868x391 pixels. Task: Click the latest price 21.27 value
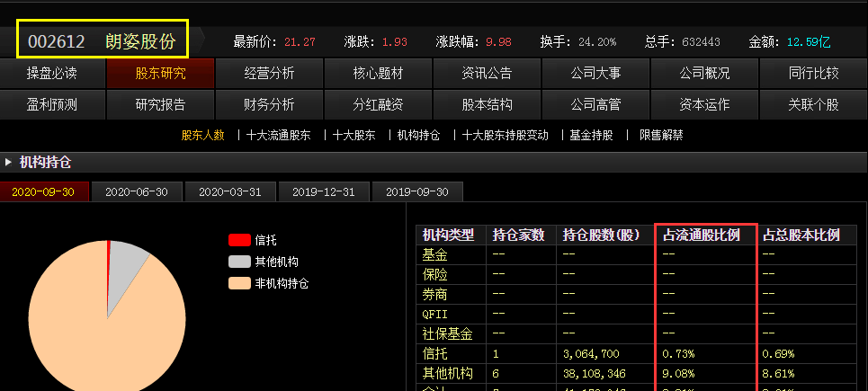[300, 42]
